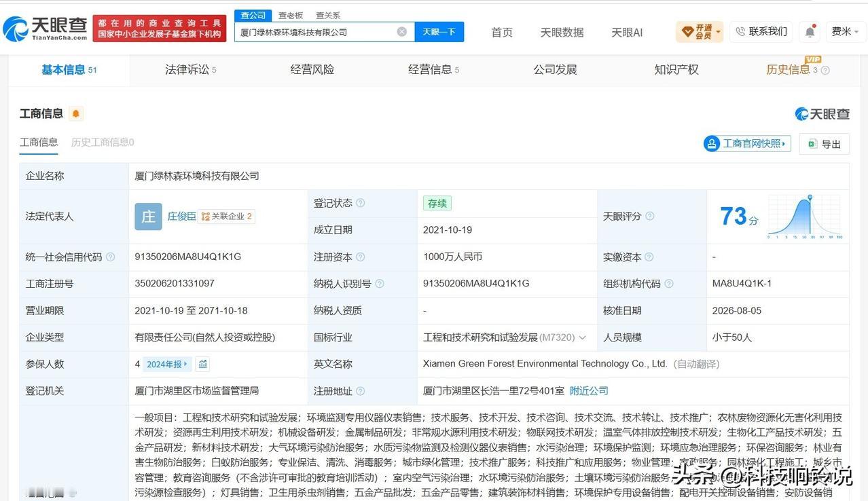Click credit code 91350206MA8U4Q1K1G under 统一社会信用代码
Viewport: 868px width, 501px height.
click(x=188, y=257)
